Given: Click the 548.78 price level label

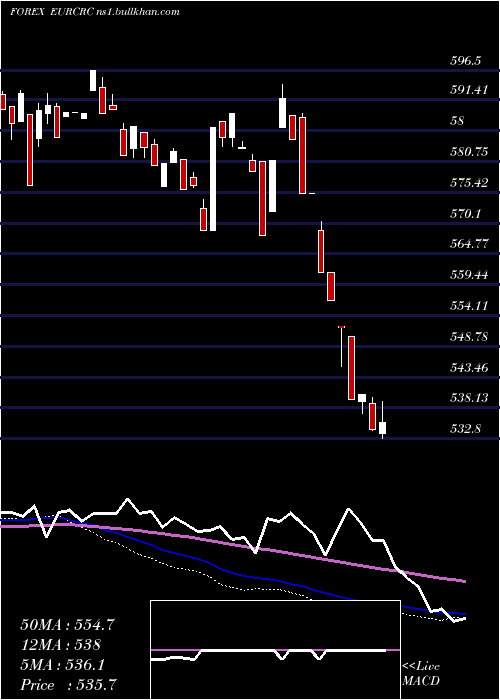Looking at the screenshot, I should [468, 337].
